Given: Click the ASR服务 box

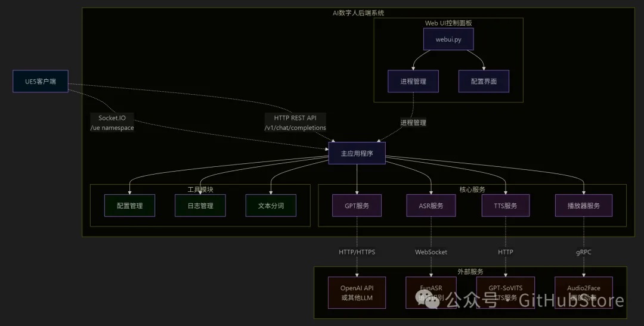Looking at the screenshot, I should pos(431,206).
